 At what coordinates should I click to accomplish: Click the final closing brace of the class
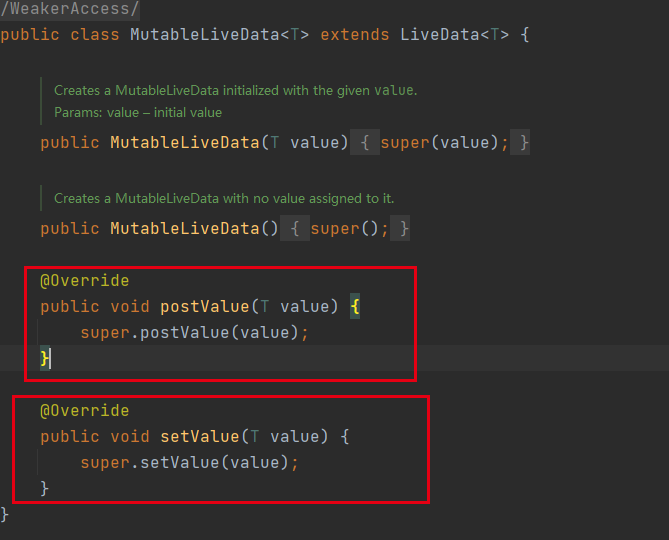[x=4, y=514]
